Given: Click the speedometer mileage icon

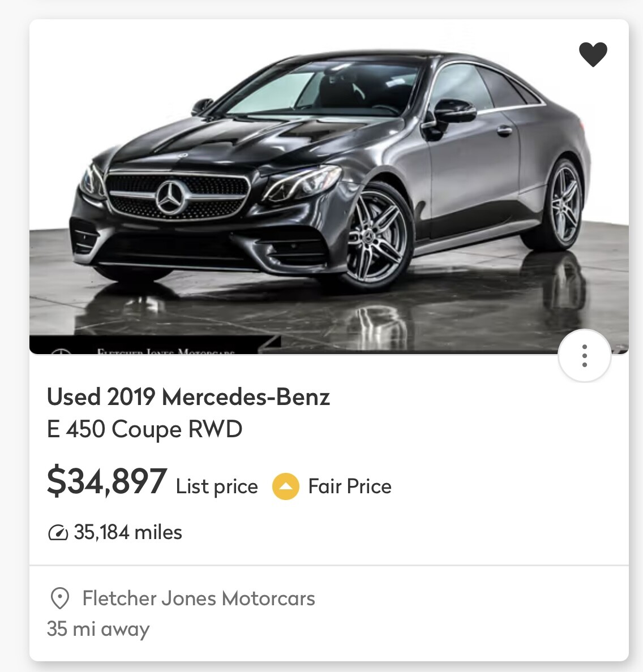Looking at the screenshot, I should tap(58, 532).
